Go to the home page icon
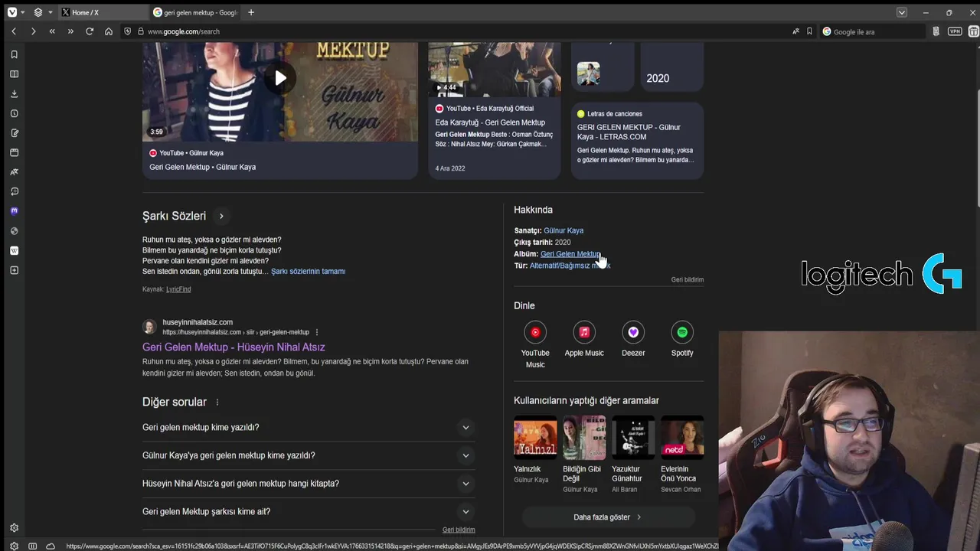Screen dimensions: 980x551 109,31
